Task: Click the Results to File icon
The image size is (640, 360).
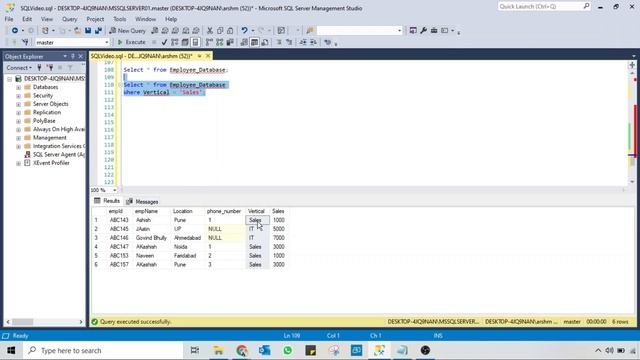Action: click(265, 42)
